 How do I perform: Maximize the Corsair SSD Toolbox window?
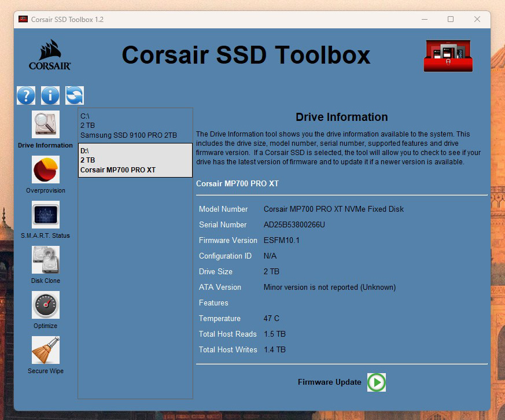pos(451,19)
